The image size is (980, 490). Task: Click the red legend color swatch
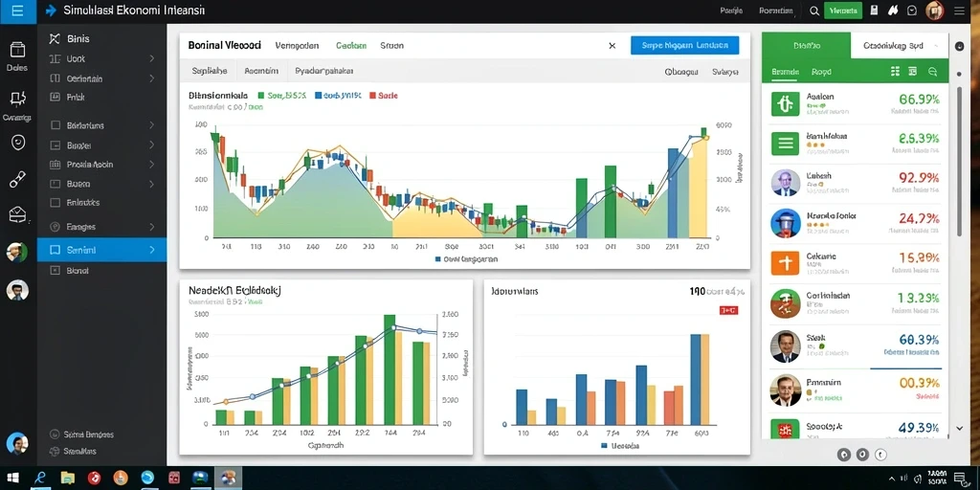click(372, 96)
